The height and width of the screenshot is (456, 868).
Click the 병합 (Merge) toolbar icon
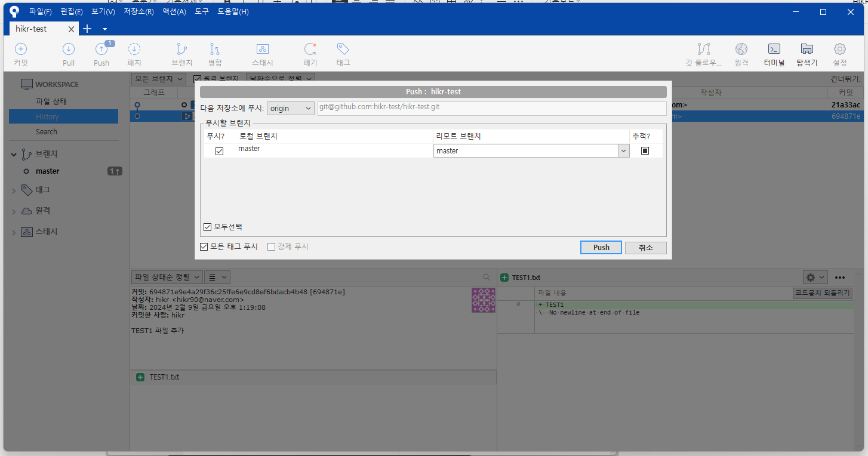point(215,49)
